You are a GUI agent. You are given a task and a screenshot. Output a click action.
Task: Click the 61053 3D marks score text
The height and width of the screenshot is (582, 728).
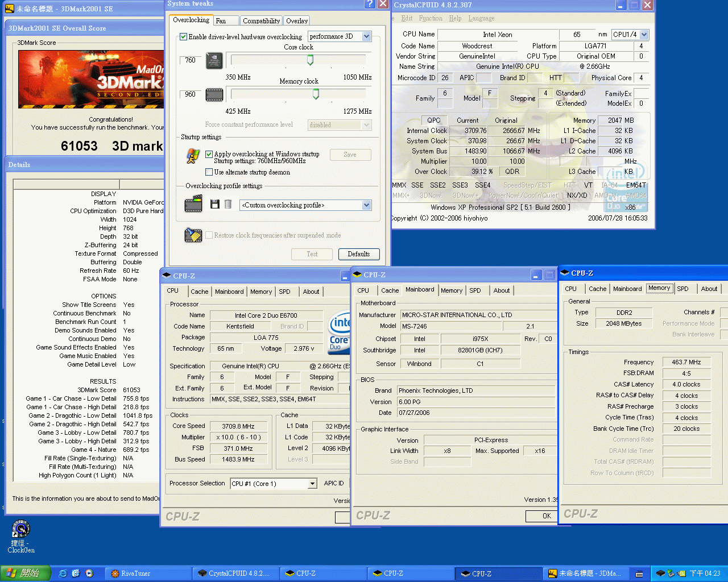click(112, 146)
